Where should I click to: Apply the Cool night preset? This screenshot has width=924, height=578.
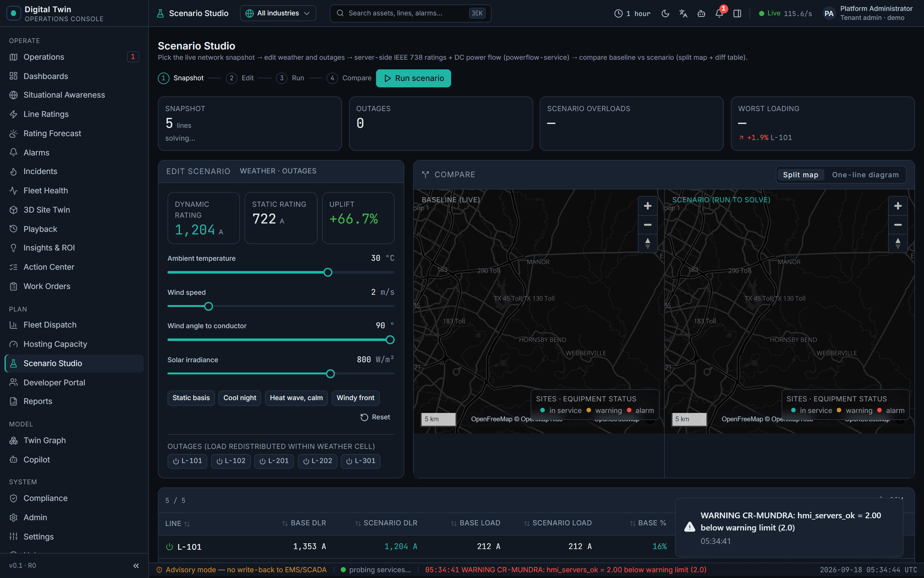pos(240,398)
